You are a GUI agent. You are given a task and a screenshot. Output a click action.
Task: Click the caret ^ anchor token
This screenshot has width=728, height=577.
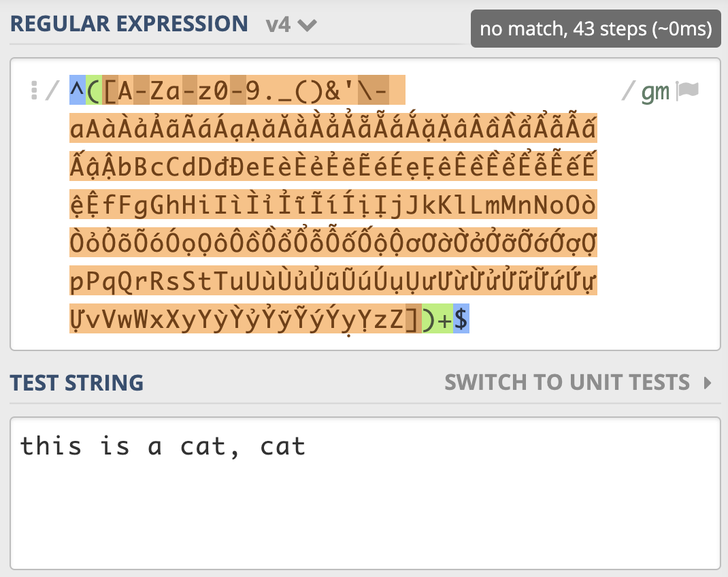click(x=78, y=90)
